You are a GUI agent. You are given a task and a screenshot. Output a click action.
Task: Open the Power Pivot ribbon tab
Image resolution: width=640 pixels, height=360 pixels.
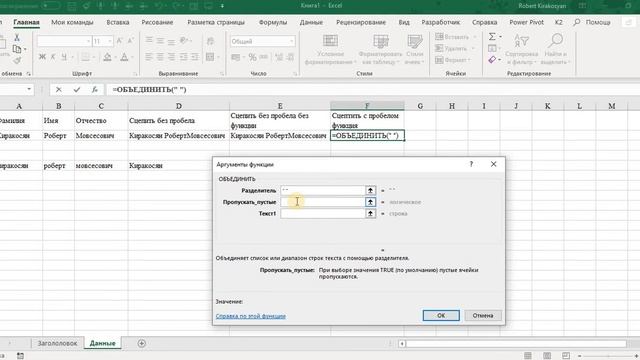click(x=526, y=22)
